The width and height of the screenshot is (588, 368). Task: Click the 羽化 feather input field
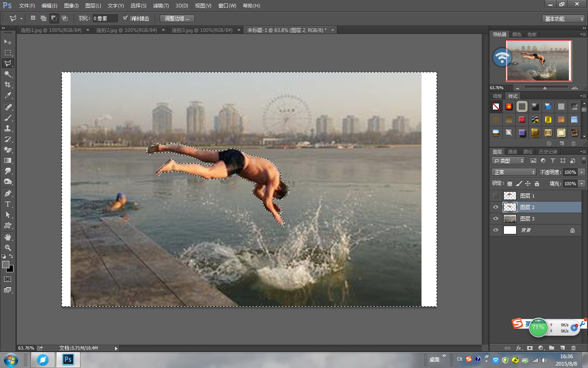[105, 18]
